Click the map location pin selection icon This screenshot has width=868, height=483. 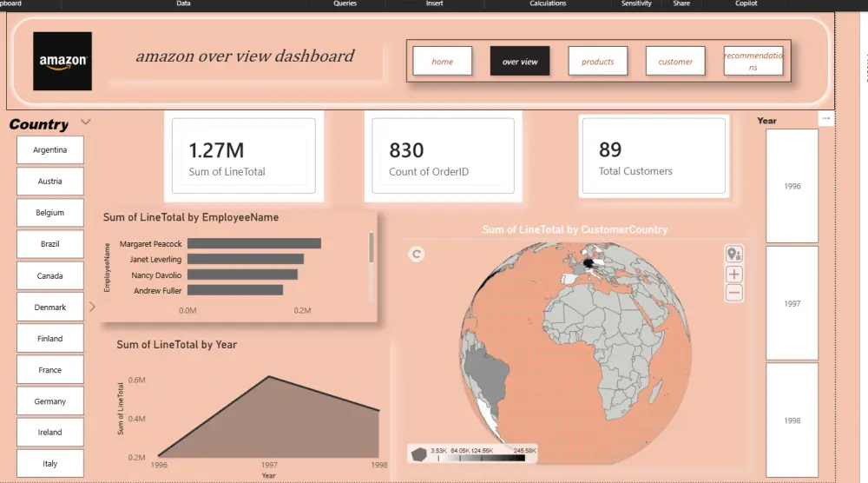point(734,255)
